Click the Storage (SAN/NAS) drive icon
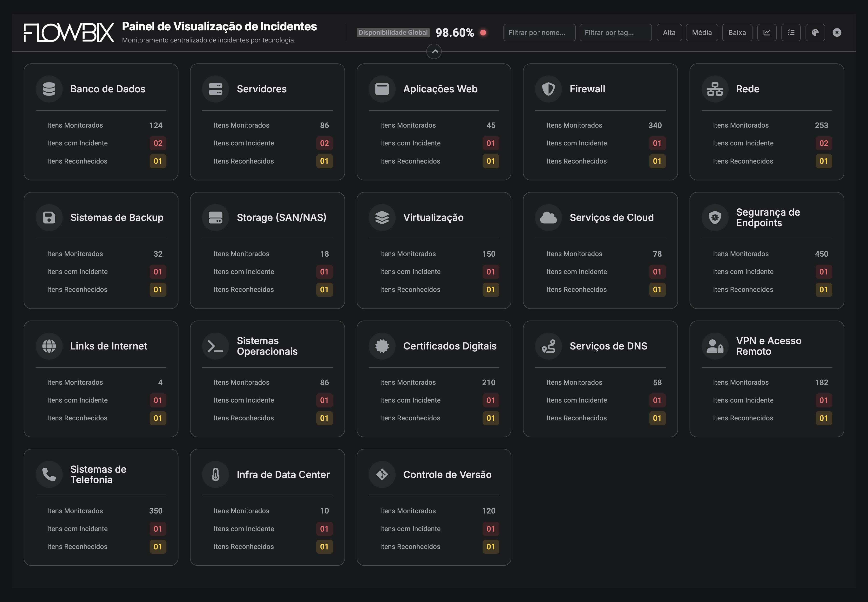Screen dimensions: 868x602 [x=216, y=218]
